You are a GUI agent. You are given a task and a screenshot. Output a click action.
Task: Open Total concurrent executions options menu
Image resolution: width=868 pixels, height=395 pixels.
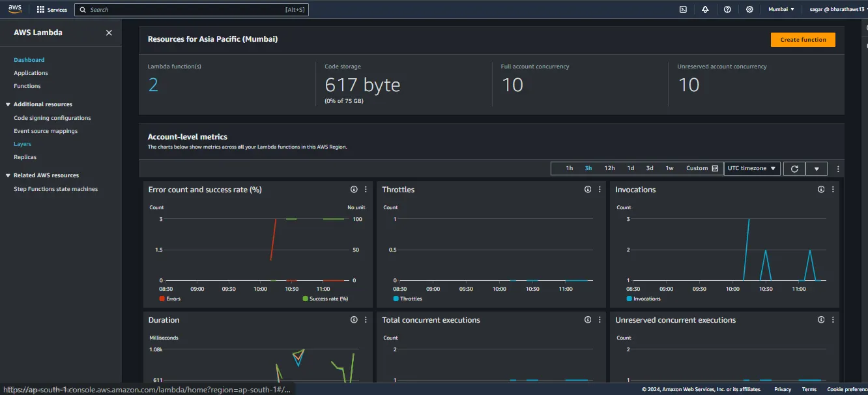click(599, 320)
